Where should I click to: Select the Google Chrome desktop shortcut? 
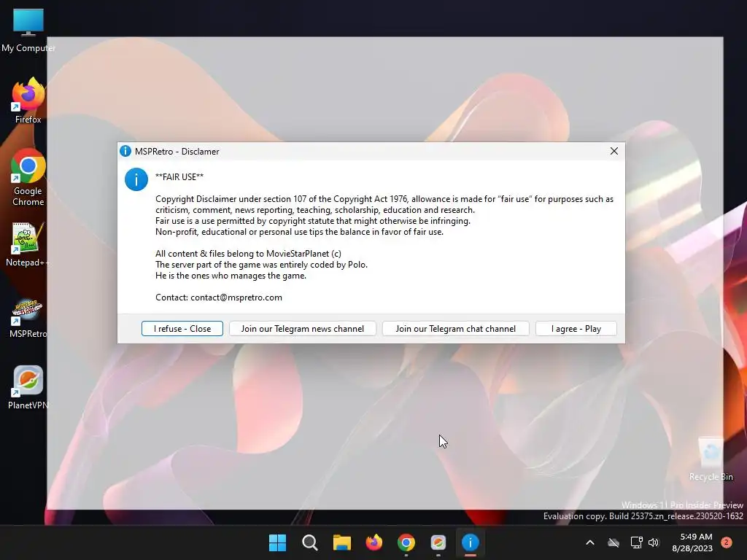tap(28, 177)
